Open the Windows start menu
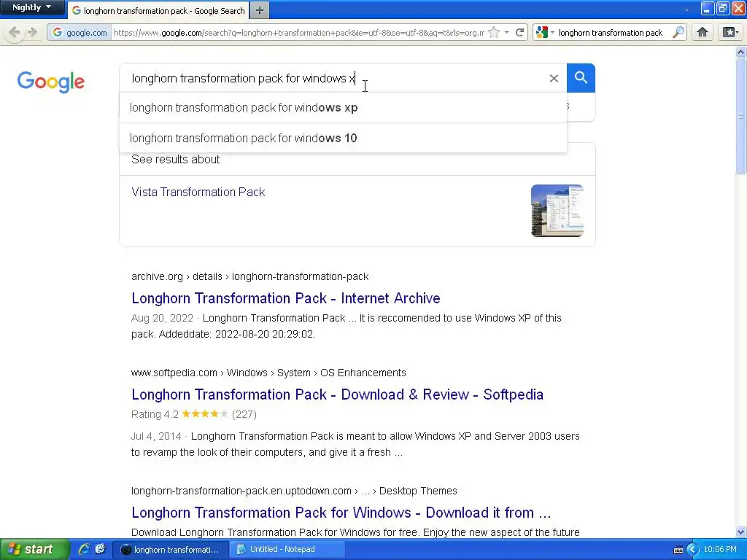Screen dimensions: 747x560 point(34,549)
